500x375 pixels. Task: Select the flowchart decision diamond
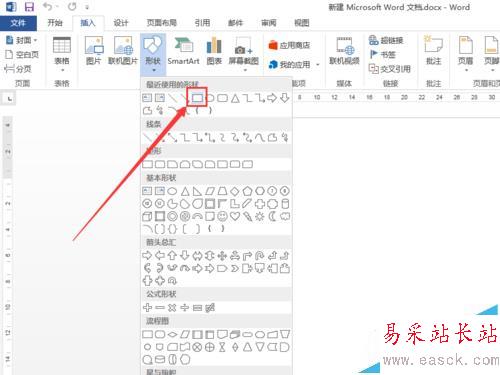172,334
